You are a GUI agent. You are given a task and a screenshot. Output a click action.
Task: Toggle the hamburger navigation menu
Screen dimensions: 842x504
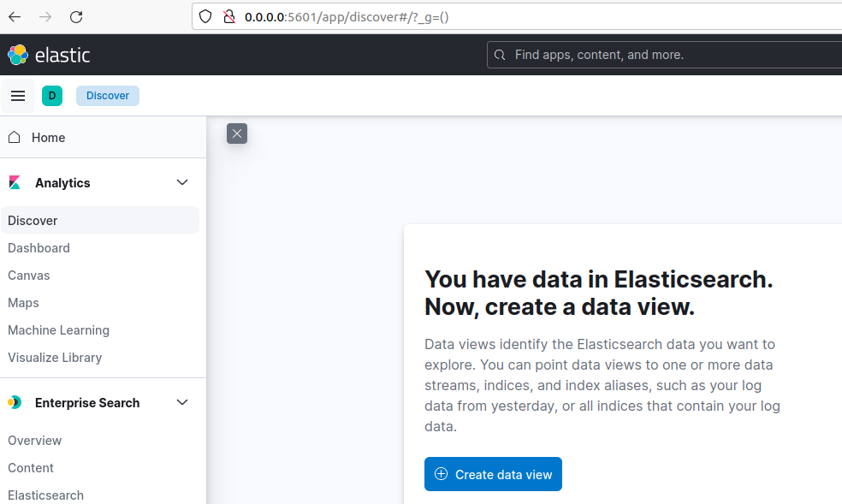pos(18,96)
